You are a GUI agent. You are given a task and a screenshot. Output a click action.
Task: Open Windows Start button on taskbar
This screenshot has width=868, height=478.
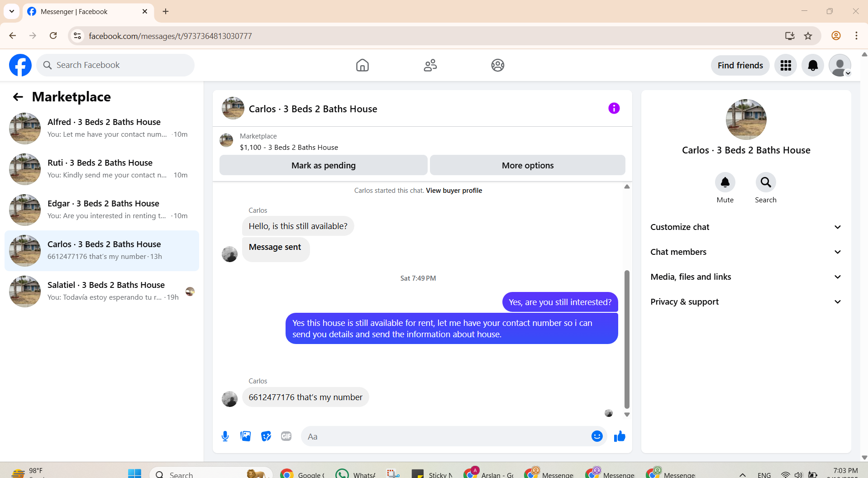(134, 473)
